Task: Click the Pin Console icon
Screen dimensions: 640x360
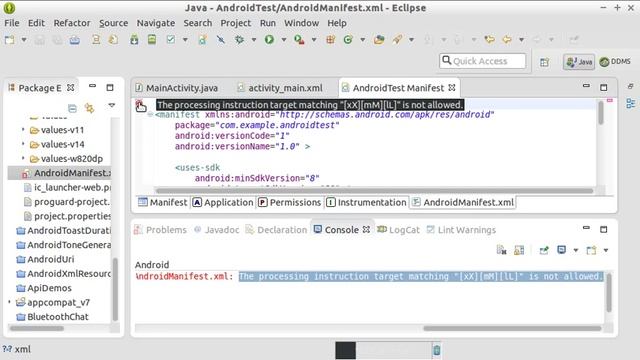Action: coord(544,250)
